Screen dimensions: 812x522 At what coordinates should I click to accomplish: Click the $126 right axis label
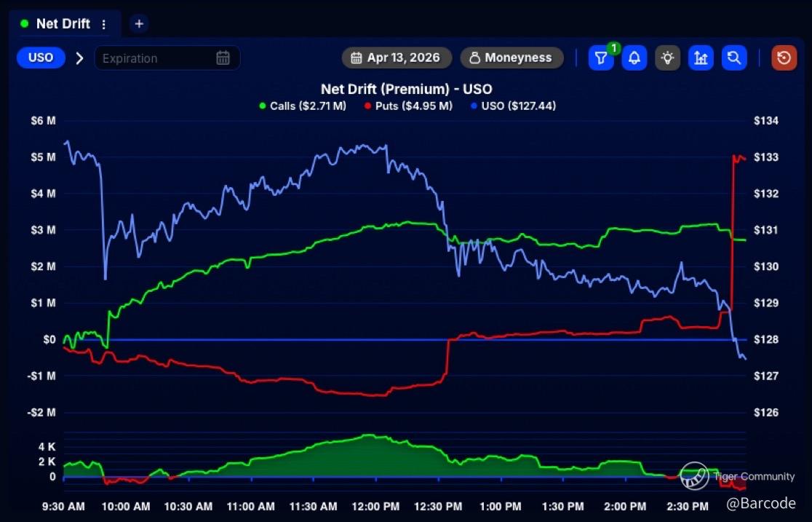tap(766, 413)
